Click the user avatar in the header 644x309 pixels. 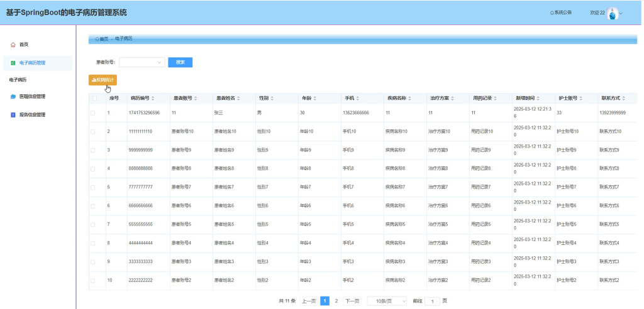tap(613, 14)
